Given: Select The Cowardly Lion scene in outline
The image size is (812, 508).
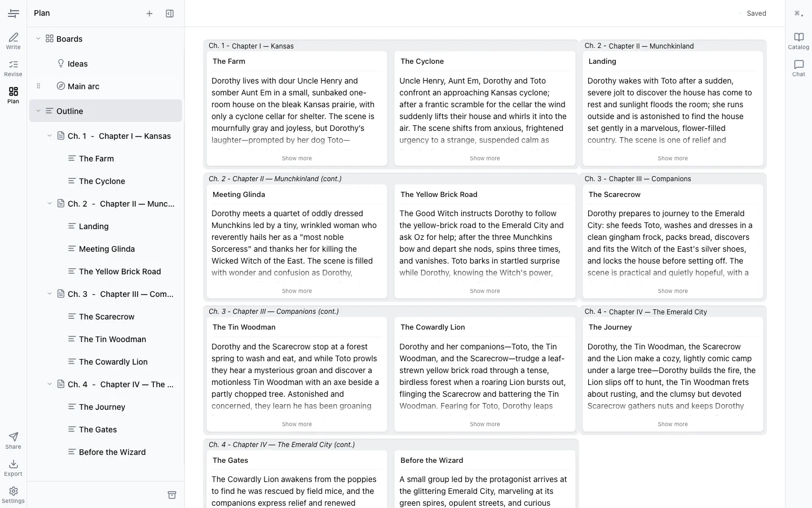Looking at the screenshot, I should (x=113, y=362).
